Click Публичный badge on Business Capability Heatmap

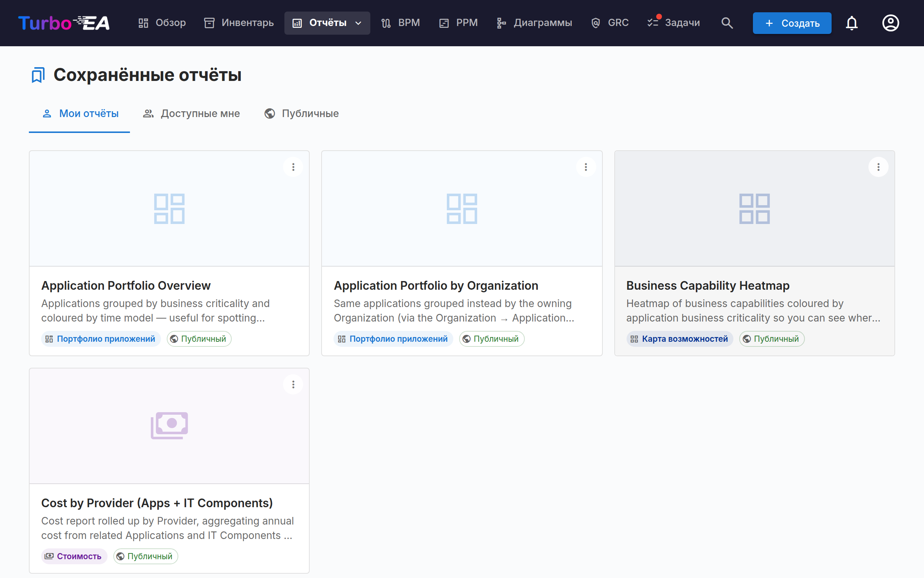click(772, 339)
